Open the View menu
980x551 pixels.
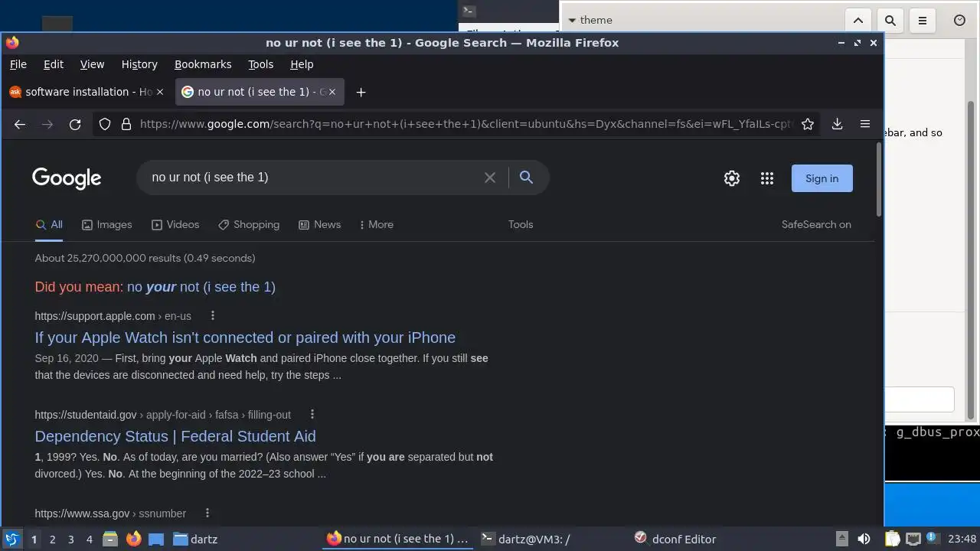[92, 64]
